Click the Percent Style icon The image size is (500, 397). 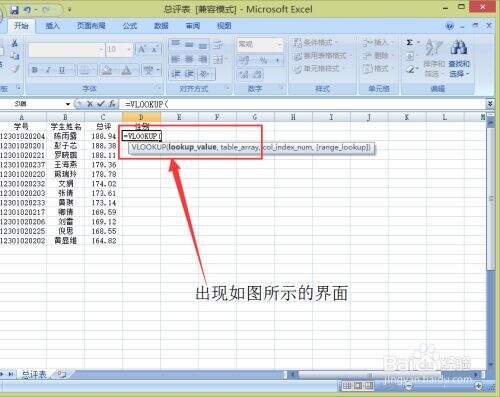pos(263,60)
